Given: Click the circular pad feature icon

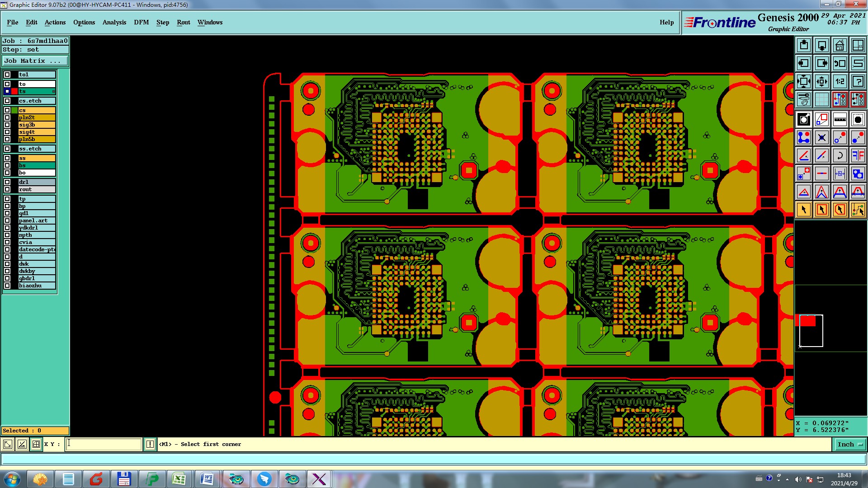Looking at the screenshot, I should coord(858,119).
